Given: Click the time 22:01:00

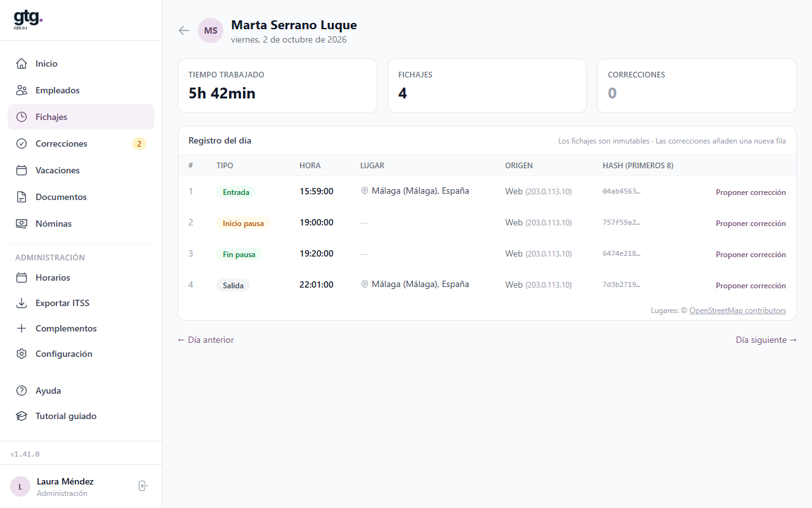Looking at the screenshot, I should pos(317,284).
